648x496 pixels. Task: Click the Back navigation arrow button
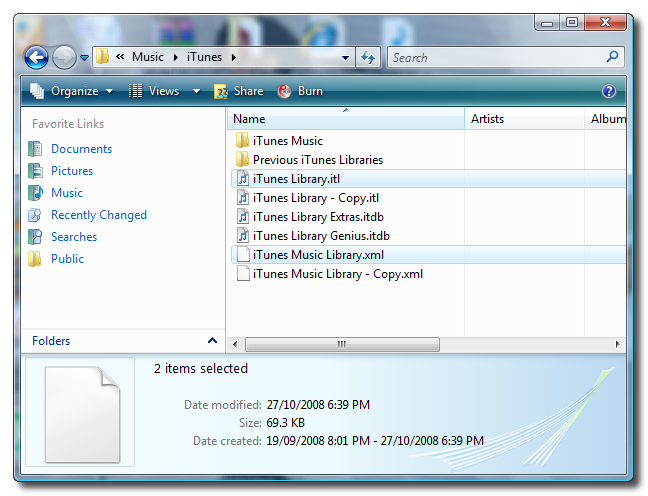coord(36,57)
